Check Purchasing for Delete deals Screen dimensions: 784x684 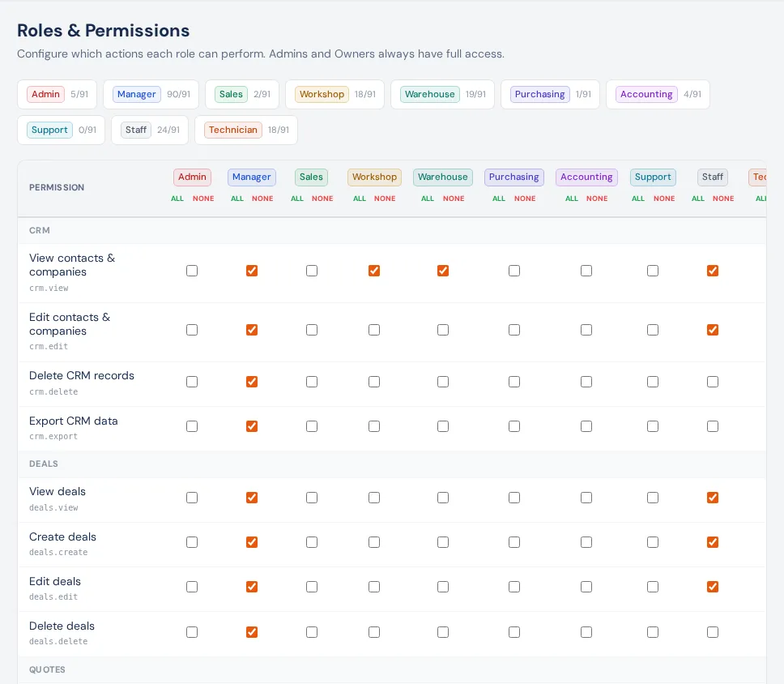click(514, 632)
